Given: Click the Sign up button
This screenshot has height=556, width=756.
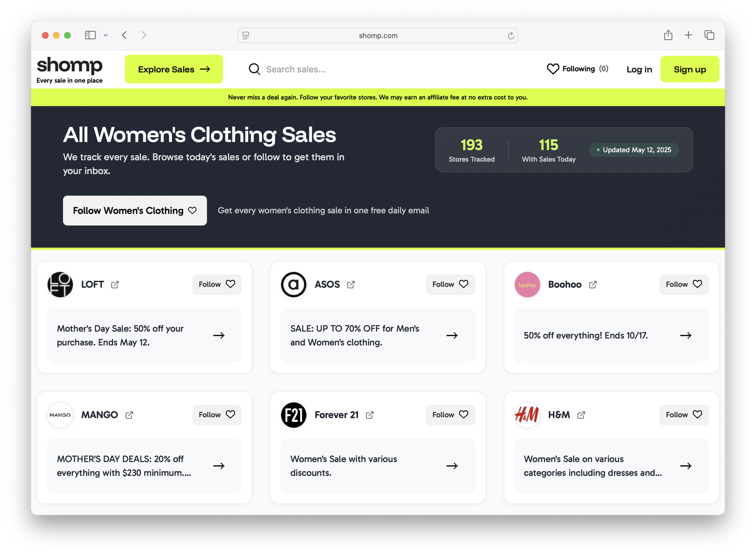Looking at the screenshot, I should 690,69.
